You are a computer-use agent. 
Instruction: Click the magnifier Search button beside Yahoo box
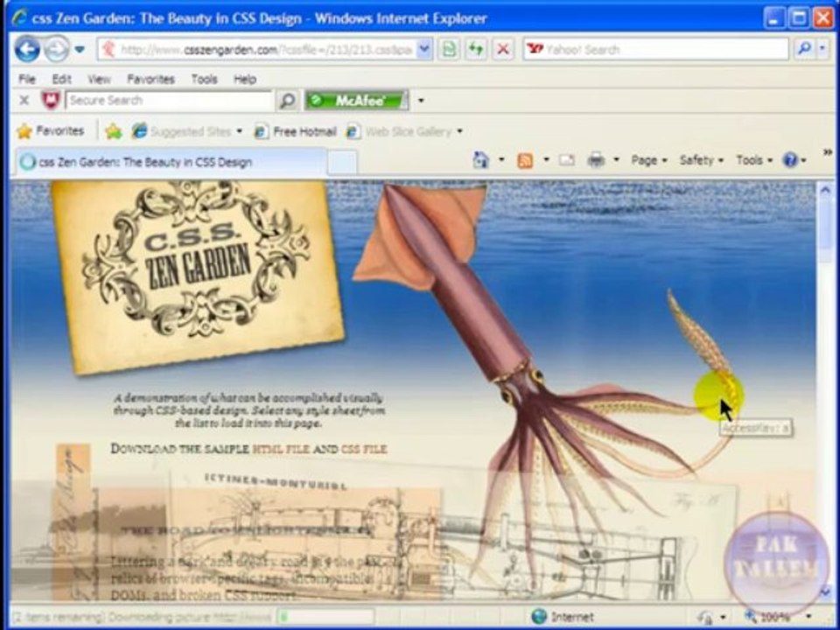click(x=803, y=49)
